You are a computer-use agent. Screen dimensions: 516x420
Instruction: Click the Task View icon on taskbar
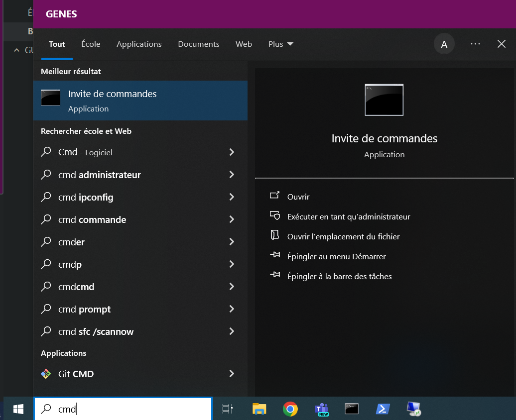(x=227, y=409)
